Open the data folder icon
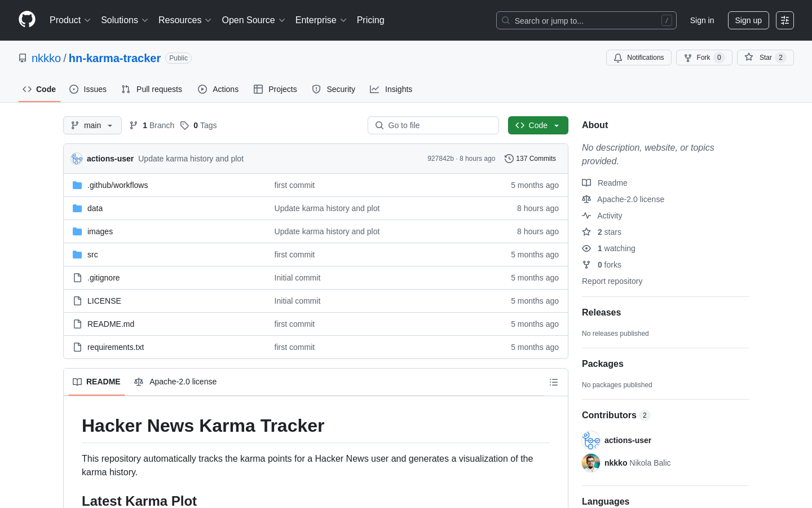 (77, 208)
